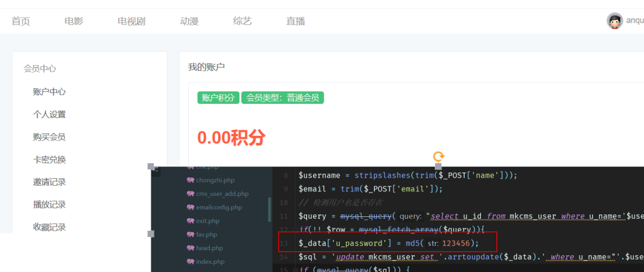Click the 会员类型：普通会员 badge
The image size is (644, 272).
[283, 98]
